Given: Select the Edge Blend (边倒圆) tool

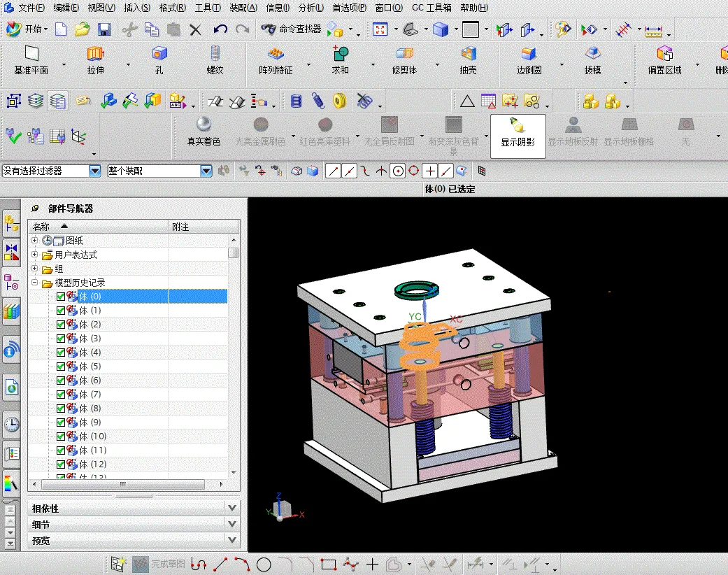Looking at the screenshot, I should click(x=529, y=60).
